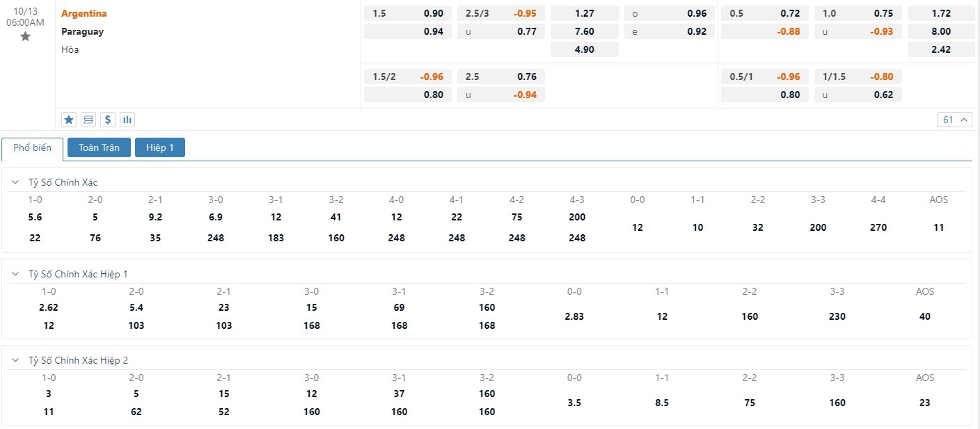Viewport: 980px width, 429px height.
Task: Pick second-half AOS odds 23
Action: pos(925,403)
